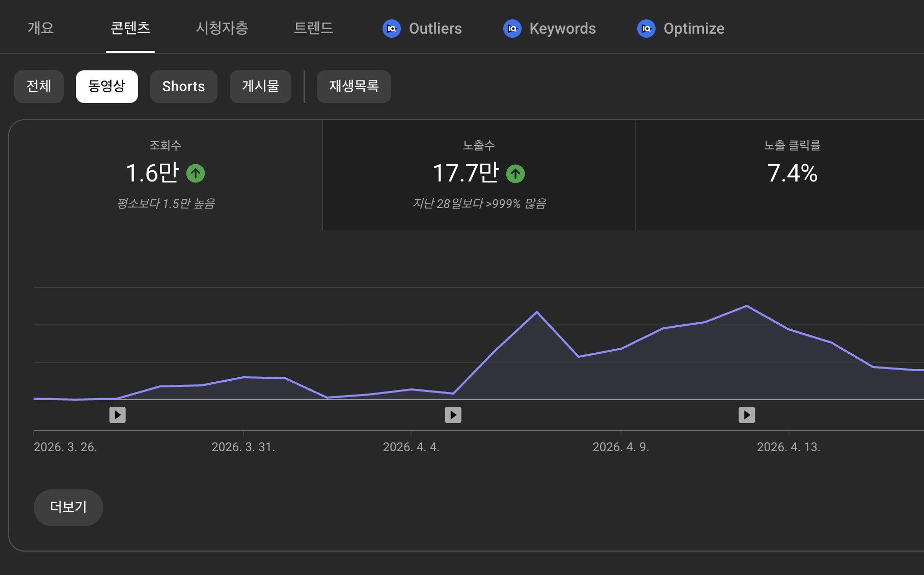Screen dimensions: 924x575
Task: Select the 동영상 filter chip
Action: tap(107, 87)
